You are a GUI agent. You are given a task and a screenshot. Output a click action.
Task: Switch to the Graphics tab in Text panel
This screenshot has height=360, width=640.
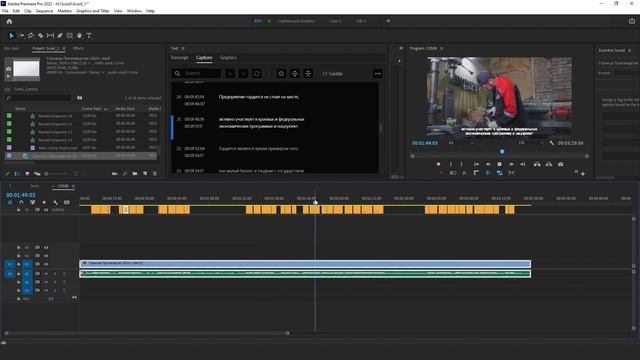tap(228, 58)
